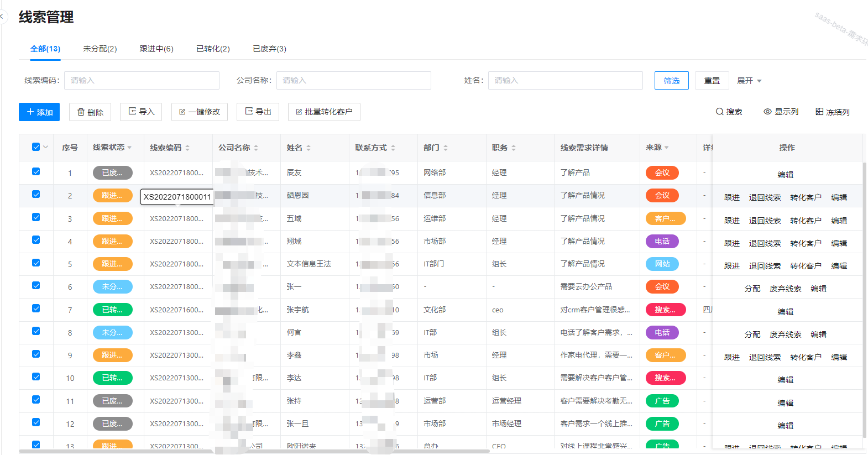Viewport: 868px width, 455px height.
Task: Sort by 部门 column arrows
Action: (446, 148)
